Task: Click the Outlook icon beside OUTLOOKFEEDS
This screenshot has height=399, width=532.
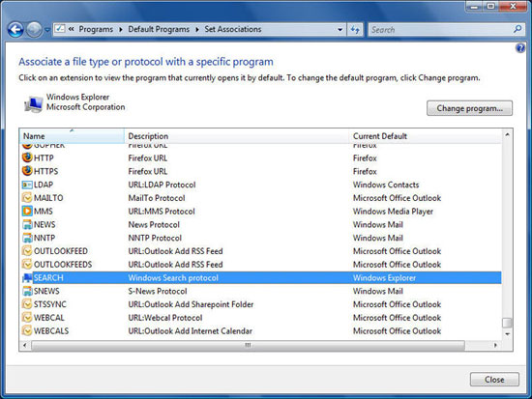Action: pos(27,264)
